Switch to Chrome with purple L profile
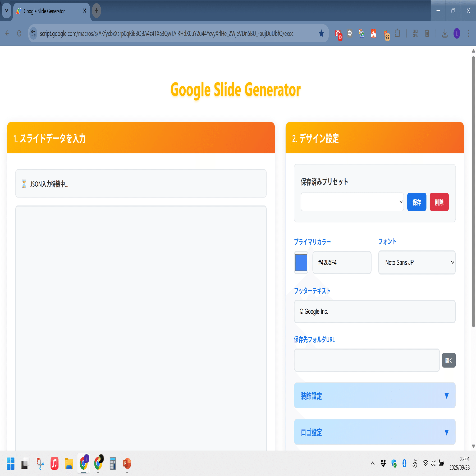 click(84, 463)
